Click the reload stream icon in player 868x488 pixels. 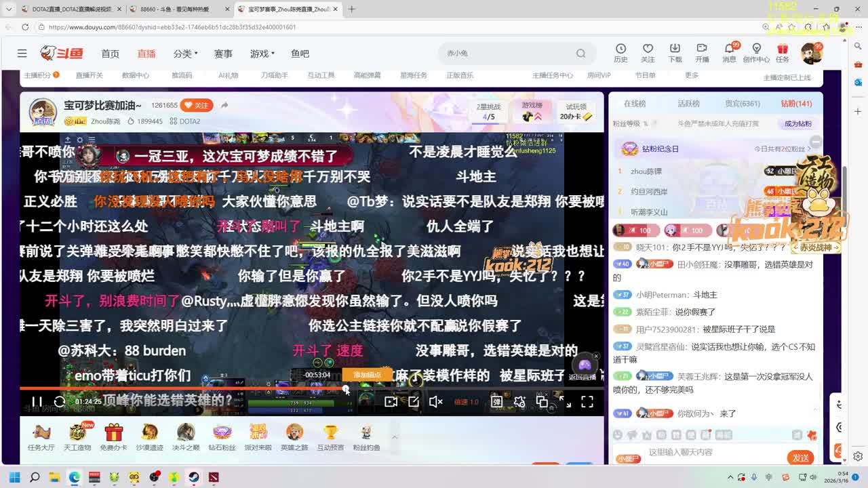pos(60,402)
